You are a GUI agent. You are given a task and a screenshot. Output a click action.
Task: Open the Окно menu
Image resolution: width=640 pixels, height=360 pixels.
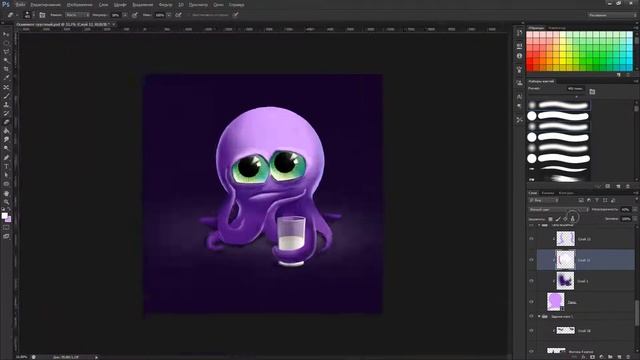[x=218, y=4]
